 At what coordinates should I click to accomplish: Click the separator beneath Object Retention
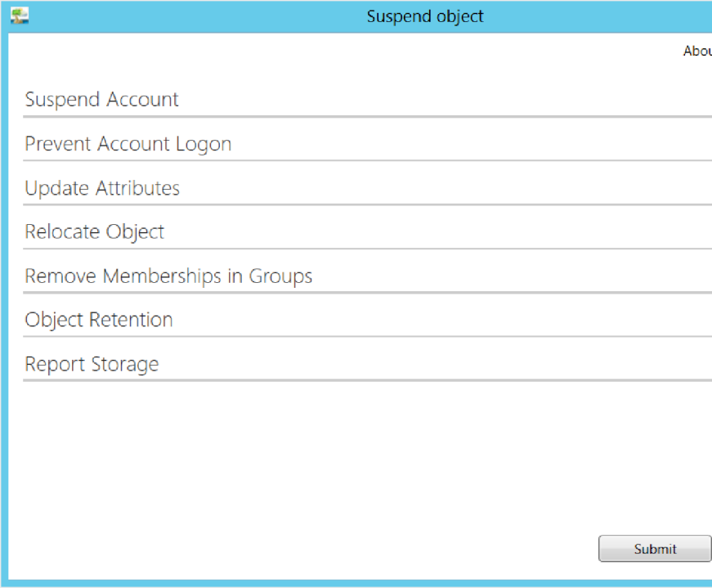[x=367, y=337]
